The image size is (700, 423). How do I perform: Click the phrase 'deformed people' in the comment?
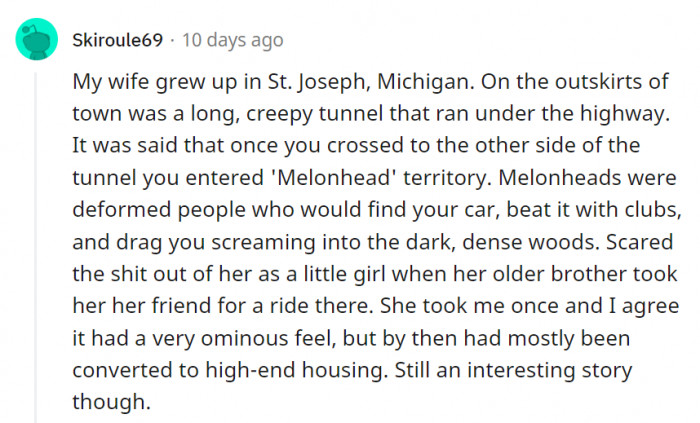[x=159, y=210]
